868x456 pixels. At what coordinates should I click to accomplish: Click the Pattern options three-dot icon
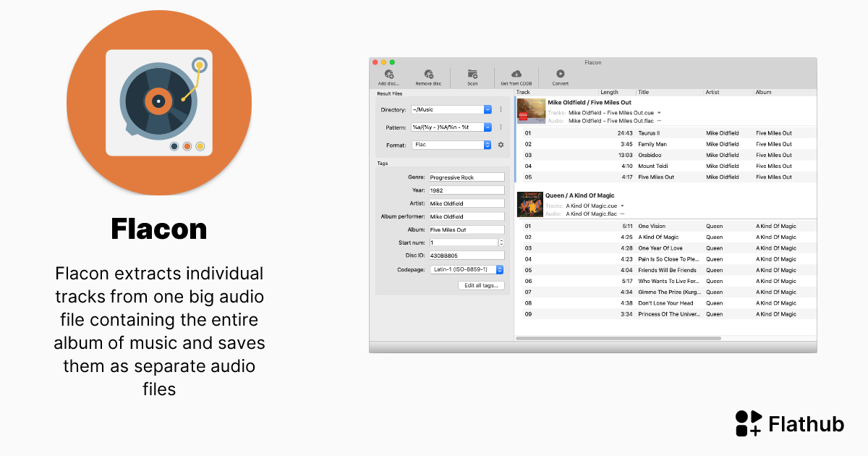click(501, 127)
